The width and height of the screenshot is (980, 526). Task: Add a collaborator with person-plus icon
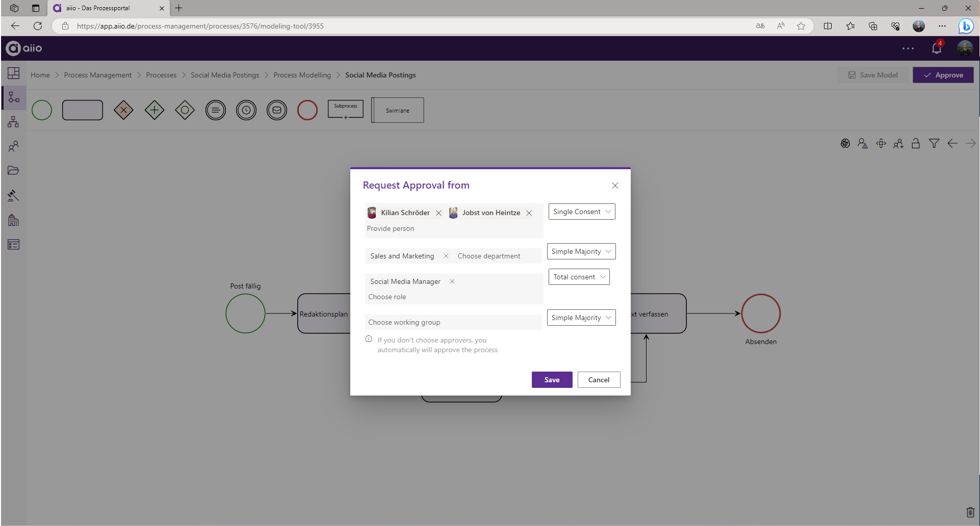point(898,143)
